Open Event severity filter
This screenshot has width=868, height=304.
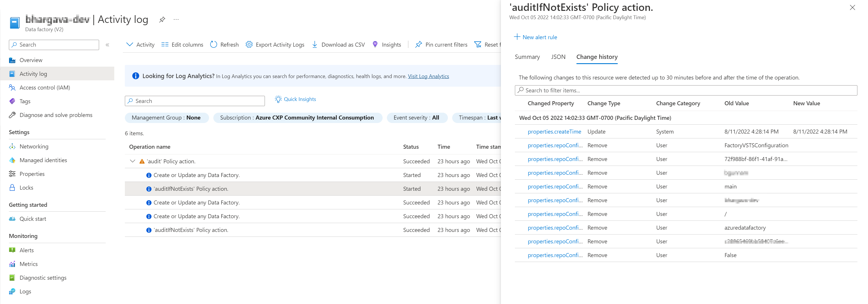coord(417,118)
